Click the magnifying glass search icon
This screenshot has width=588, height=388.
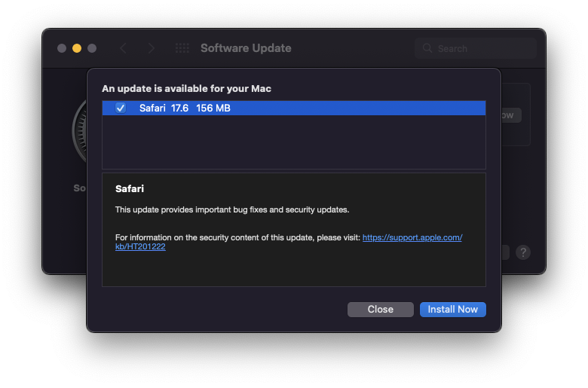[x=427, y=48]
